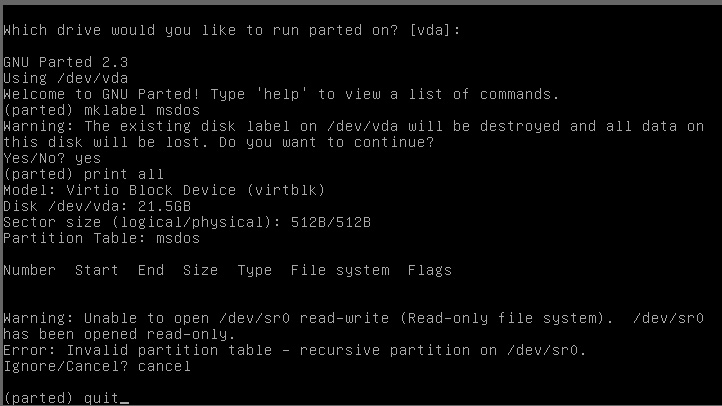Click the 'Size' column header

click(x=200, y=270)
